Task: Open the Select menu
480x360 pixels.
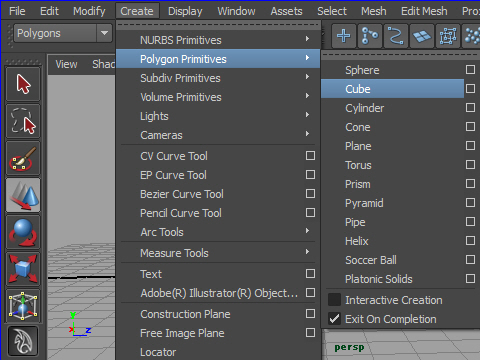Action: tap(332, 11)
